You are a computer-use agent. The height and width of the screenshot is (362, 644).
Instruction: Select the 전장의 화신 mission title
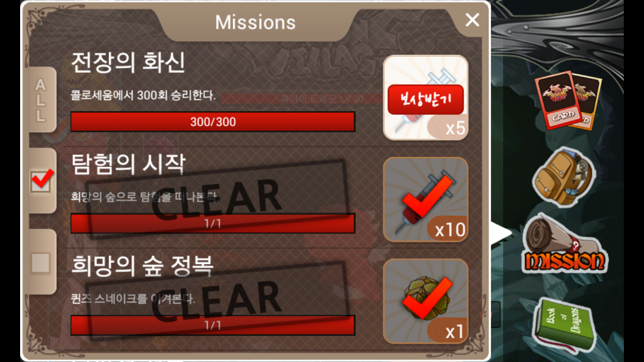tap(128, 63)
